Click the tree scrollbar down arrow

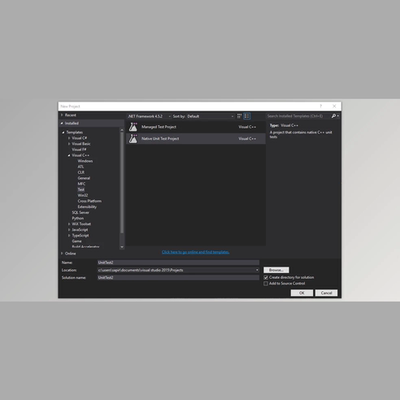[x=122, y=247]
